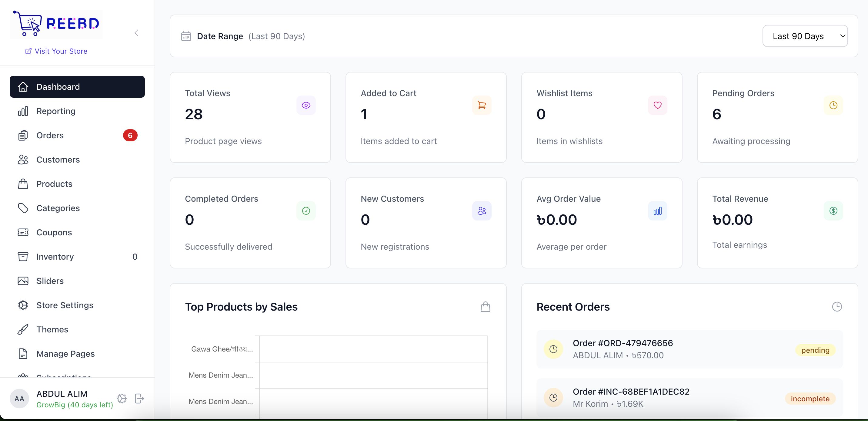Click the heart icon in Wishlist Items card
The height and width of the screenshot is (421, 868).
(x=657, y=105)
